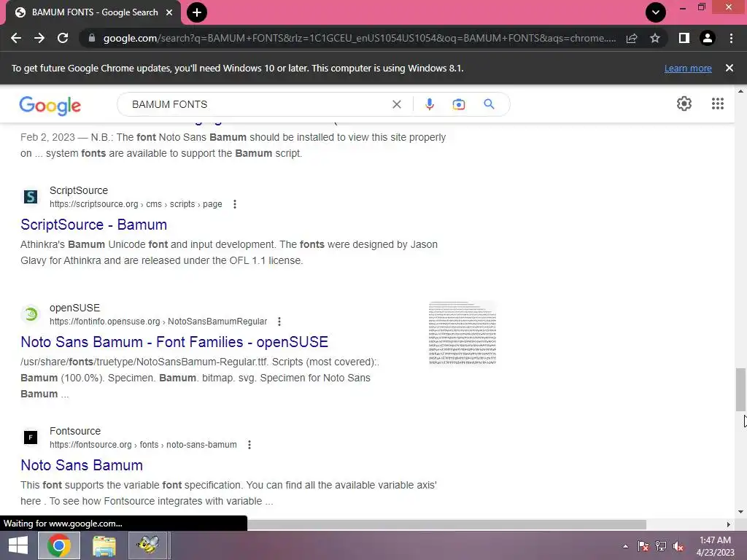Viewport: 747px width, 560px height.
Task: Close the BAMUM FONTS tab
Action: [x=169, y=12]
